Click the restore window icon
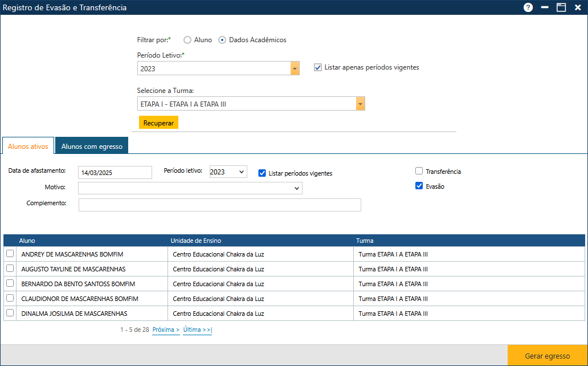The height and width of the screenshot is (366, 588). pyautogui.click(x=561, y=7)
